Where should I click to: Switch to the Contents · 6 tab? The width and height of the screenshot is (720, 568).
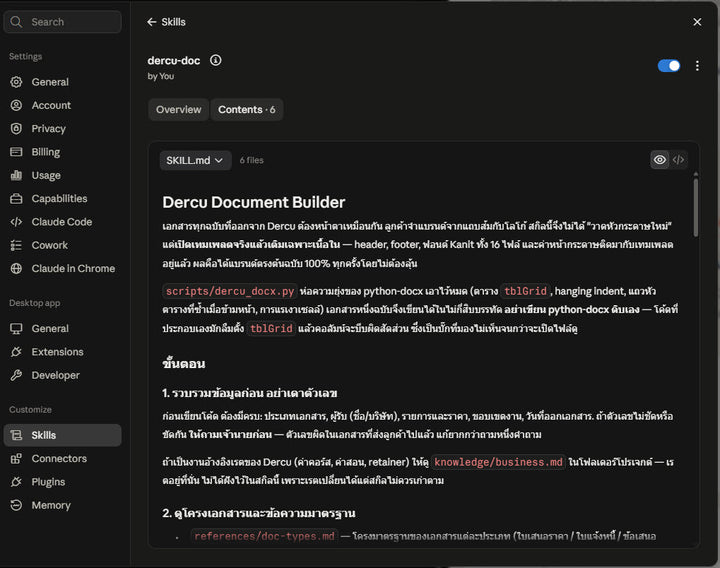(x=247, y=109)
